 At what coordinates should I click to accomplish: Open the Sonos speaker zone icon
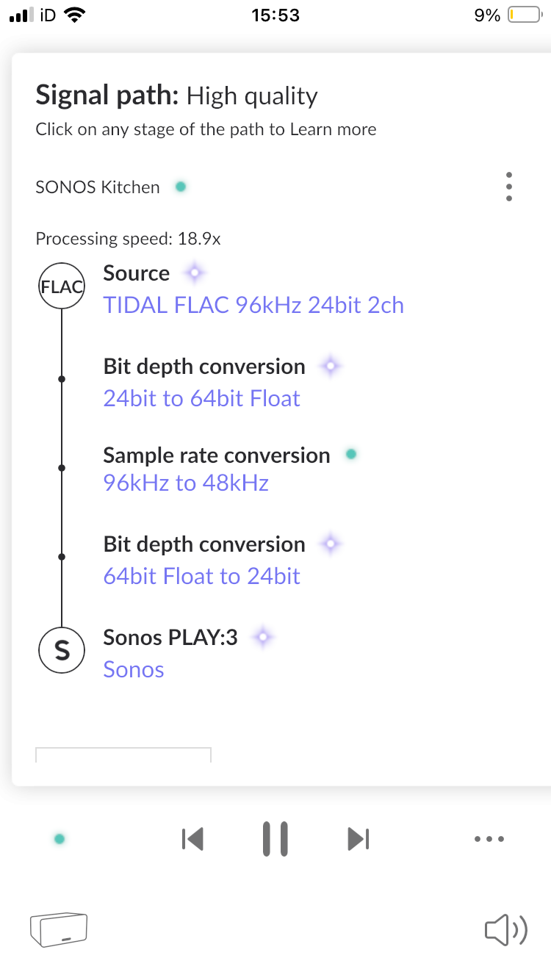[59, 929]
